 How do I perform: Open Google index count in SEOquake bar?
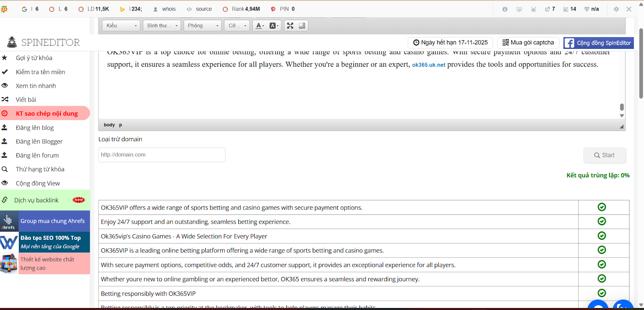pyautogui.click(x=30, y=9)
